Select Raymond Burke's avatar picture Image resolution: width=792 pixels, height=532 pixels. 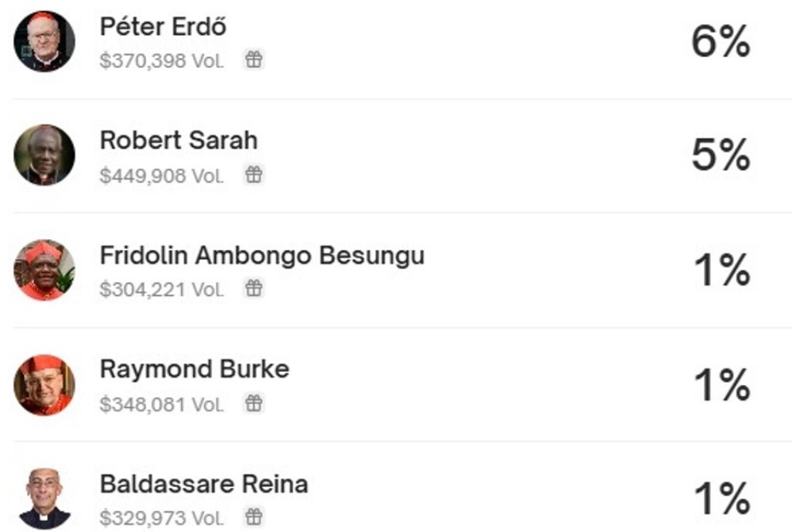pyautogui.click(x=44, y=384)
